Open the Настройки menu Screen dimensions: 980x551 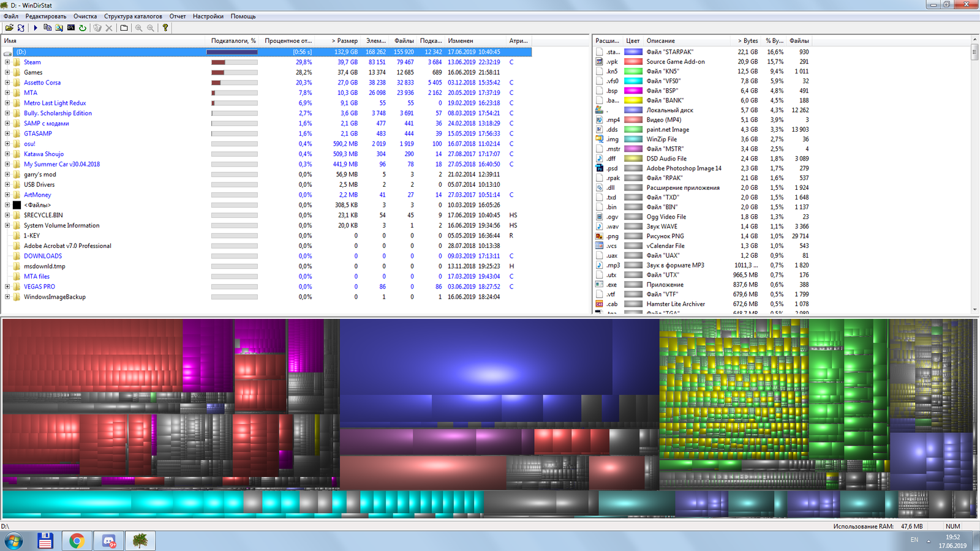pyautogui.click(x=208, y=17)
